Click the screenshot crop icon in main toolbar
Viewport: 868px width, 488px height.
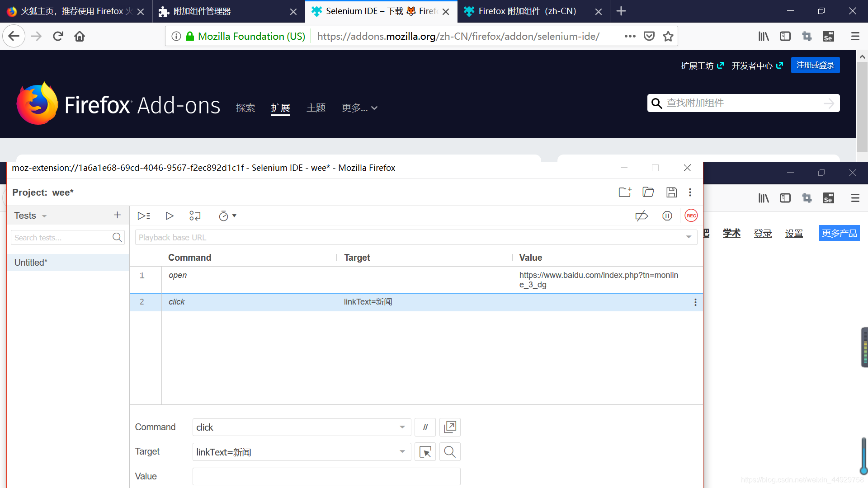pos(807,36)
